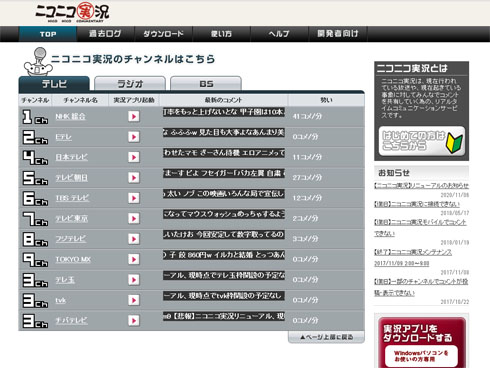Open the Eテレ channel link
Image resolution: width=490 pixels, height=368 pixels.
point(63,137)
